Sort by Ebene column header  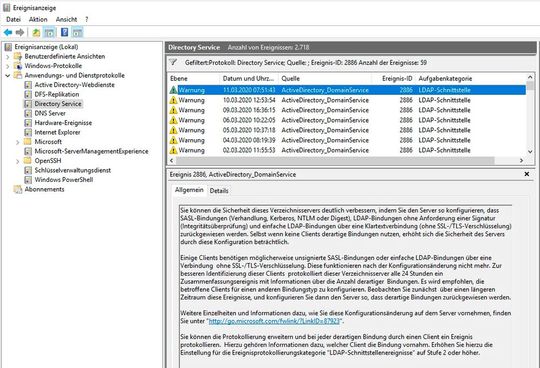tap(194, 78)
